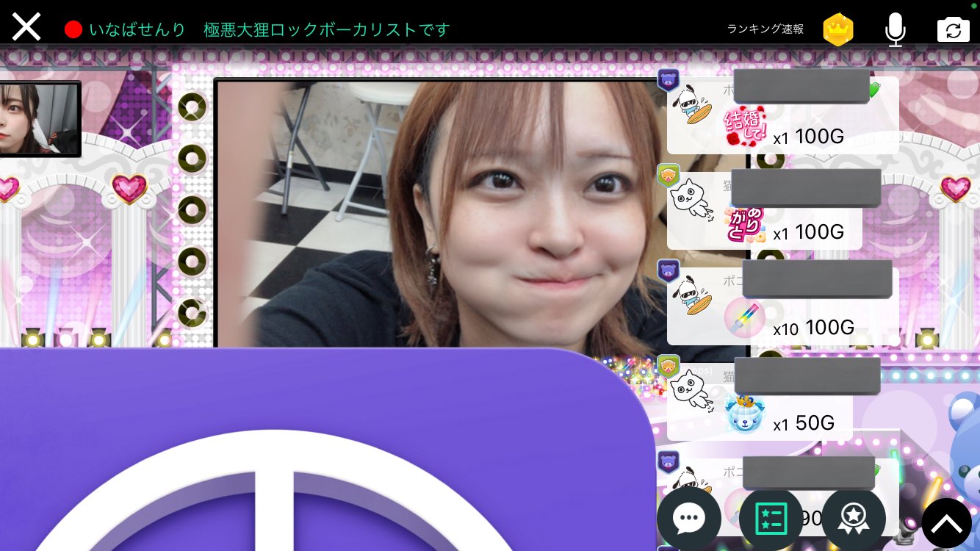980x551 pixels.
Task: Open the ranking crown icon
Action: click(x=837, y=29)
